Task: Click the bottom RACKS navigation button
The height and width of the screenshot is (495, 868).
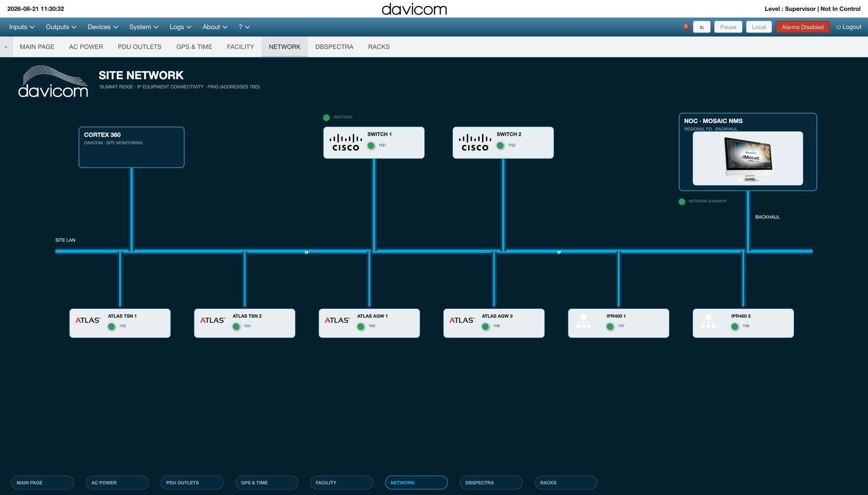Action: tap(566, 483)
